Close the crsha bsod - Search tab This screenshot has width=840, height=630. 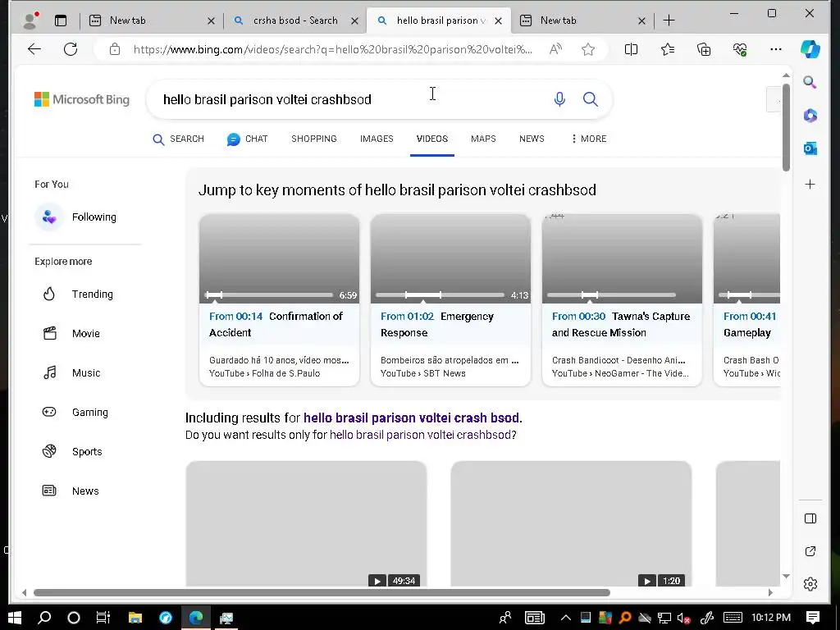pos(354,21)
